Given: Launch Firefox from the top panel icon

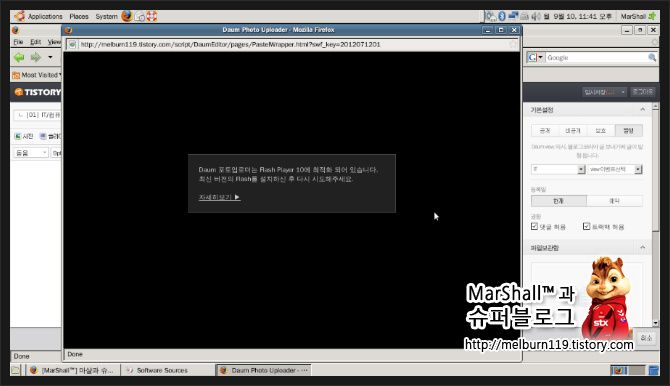Looking at the screenshot, I should click(x=127, y=16).
